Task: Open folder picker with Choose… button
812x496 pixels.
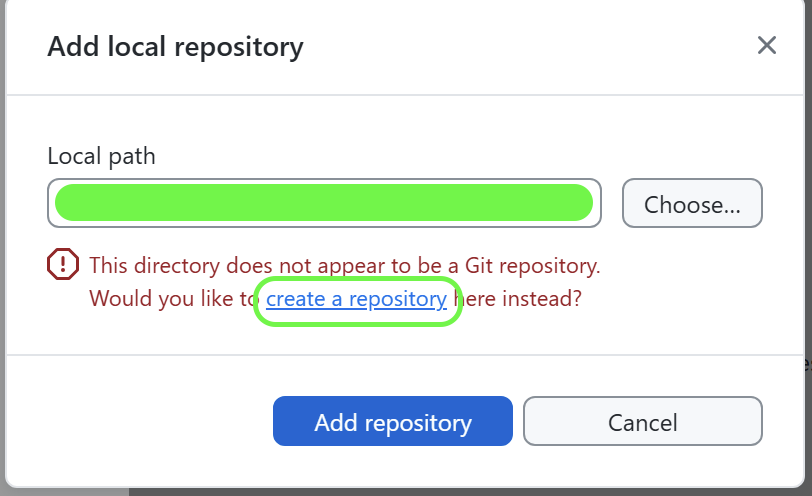Action: [x=692, y=203]
